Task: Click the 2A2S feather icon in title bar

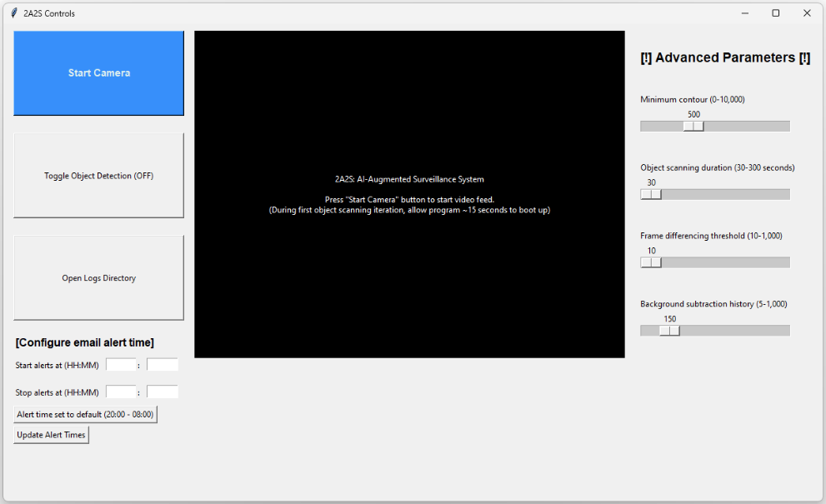Action: click(14, 13)
